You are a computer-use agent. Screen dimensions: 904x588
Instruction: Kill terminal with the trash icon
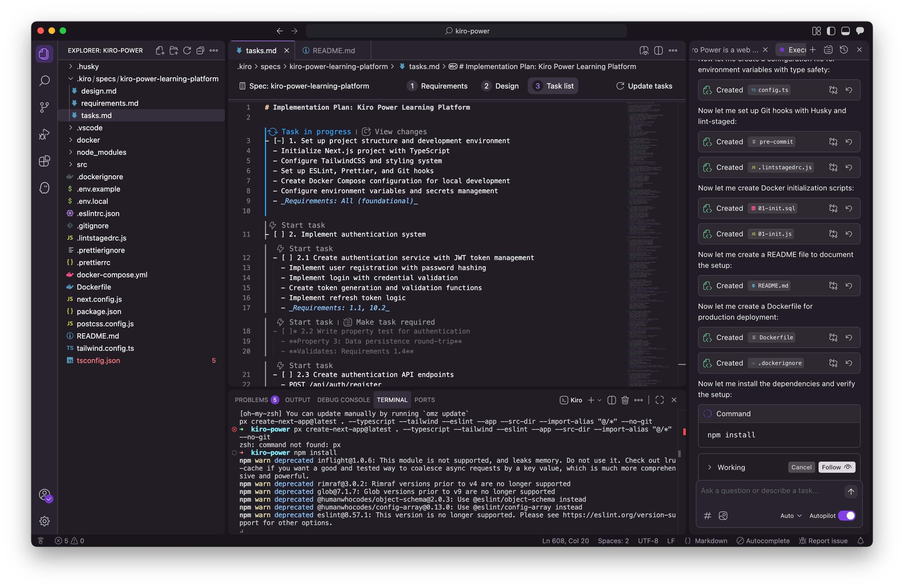[625, 400]
